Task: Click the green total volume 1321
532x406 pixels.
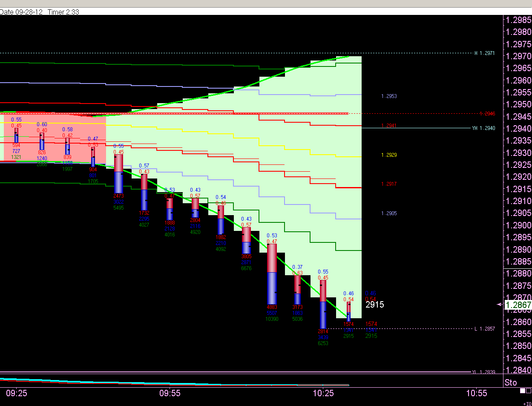Action: tap(16, 157)
